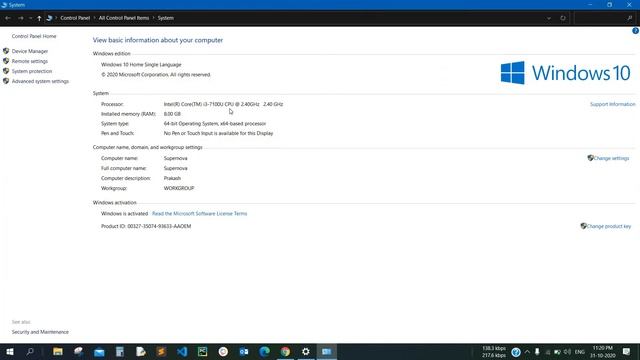Select All Control Panel Items breadcrumb

124,18
